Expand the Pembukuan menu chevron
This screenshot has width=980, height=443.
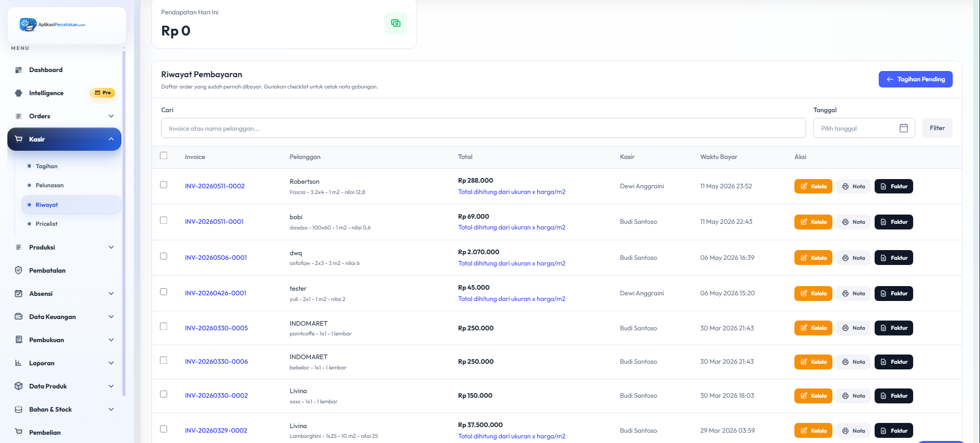[x=111, y=340]
